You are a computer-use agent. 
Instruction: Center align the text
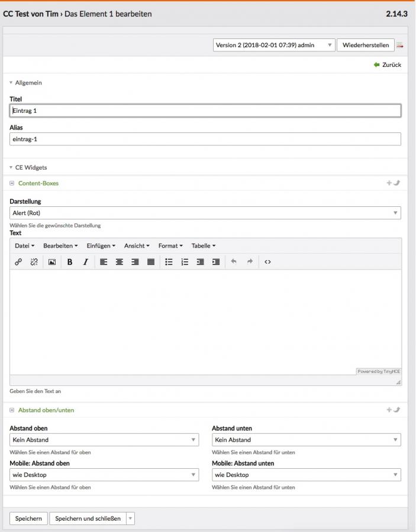click(x=119, y=262)
